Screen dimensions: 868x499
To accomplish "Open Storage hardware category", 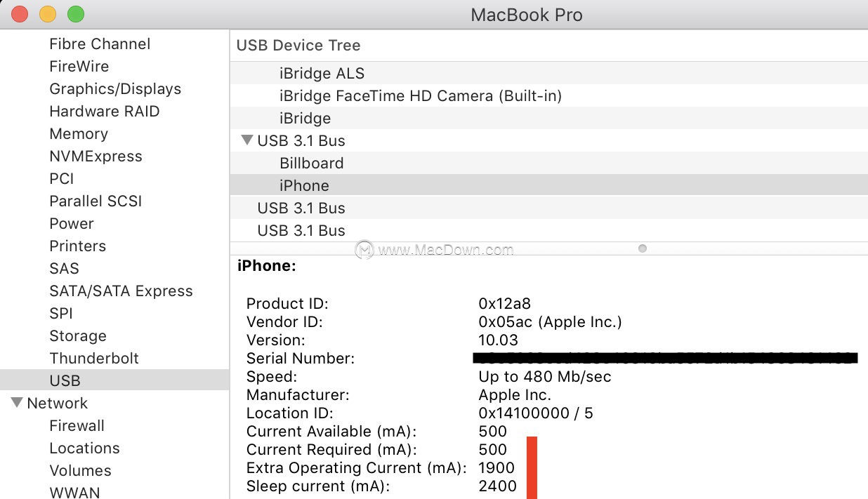I will point(78,335).
